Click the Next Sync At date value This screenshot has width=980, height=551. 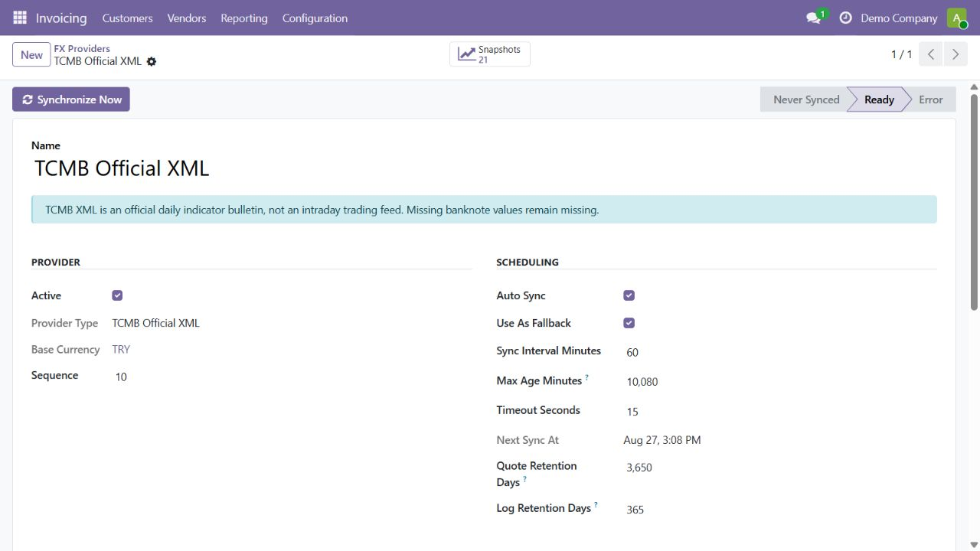[x=662, y=440]
